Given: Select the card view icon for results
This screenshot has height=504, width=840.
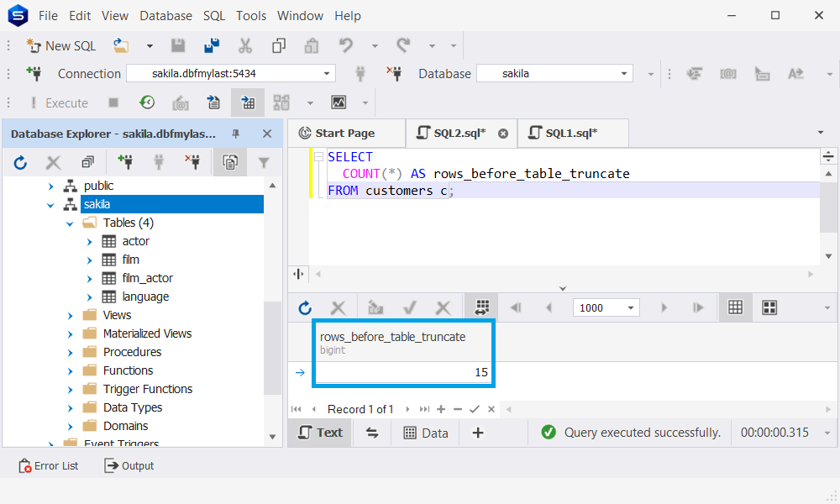Looking at the screenshot, I should coord(768,307).
